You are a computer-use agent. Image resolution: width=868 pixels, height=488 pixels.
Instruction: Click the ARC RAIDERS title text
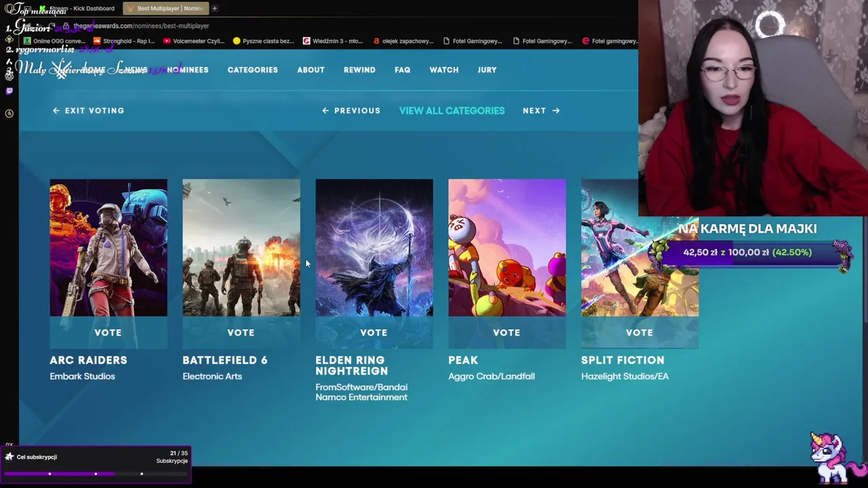pos(88,360)
